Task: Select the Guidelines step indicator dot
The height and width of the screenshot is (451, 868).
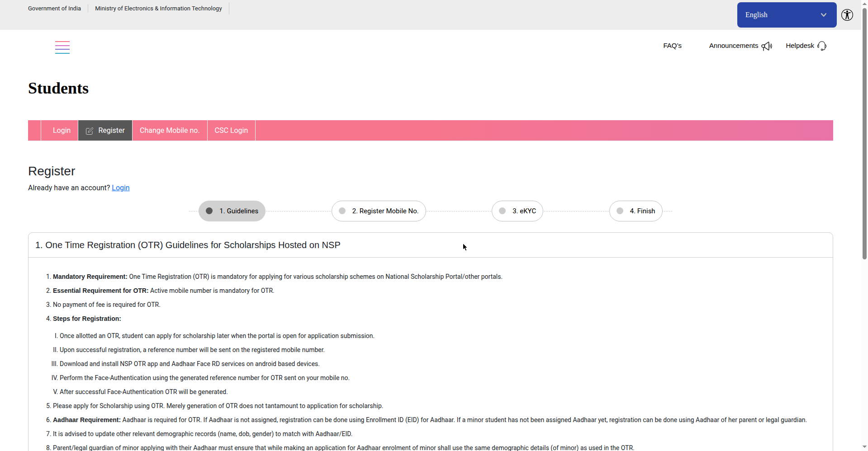Action: coord(209,211)
